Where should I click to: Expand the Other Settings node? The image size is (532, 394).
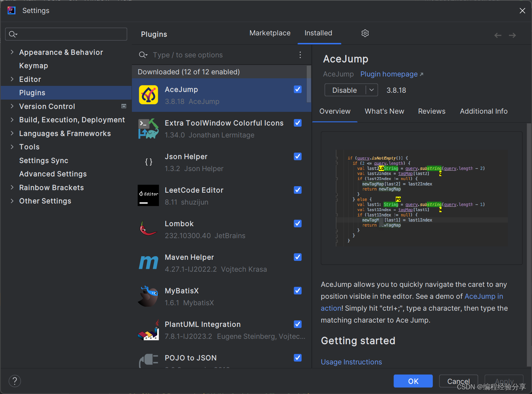coord(12,201)
